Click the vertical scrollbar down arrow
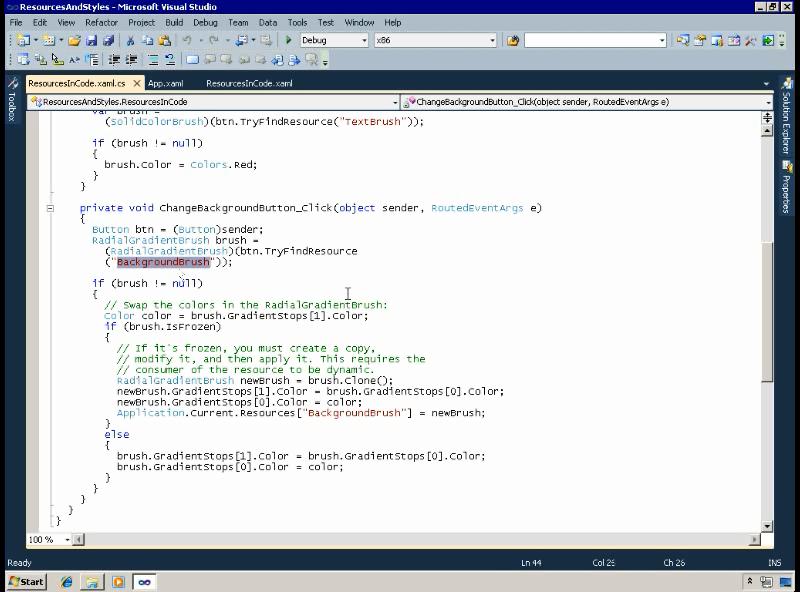Image resolution: width=800 pixels, height=592 pixels. [767, 526]
